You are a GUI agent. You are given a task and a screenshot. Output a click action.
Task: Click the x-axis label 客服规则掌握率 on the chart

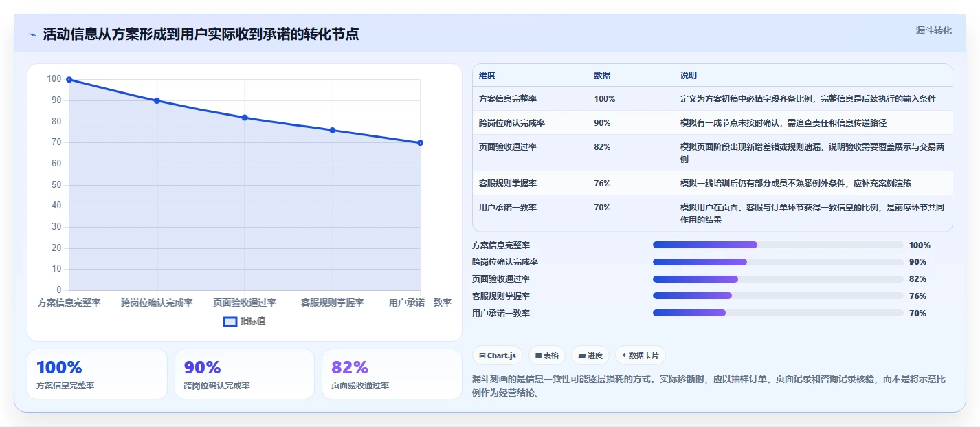tap(333, 303)
